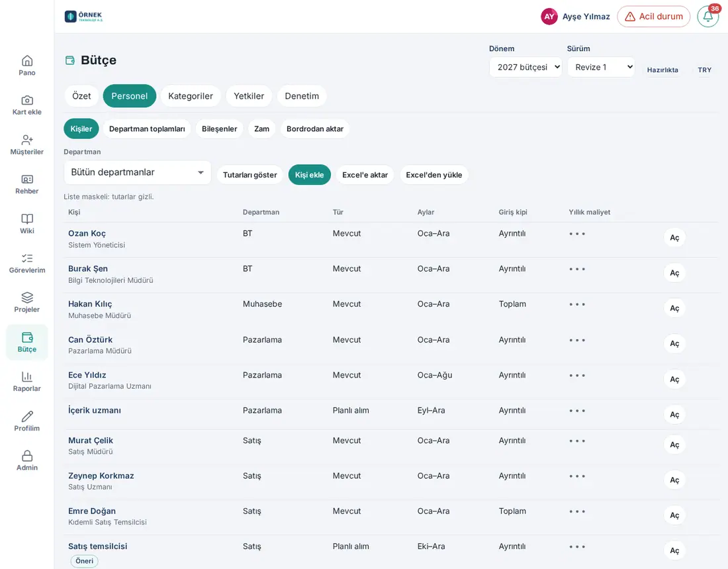Click the Excel'e aktar button

365,175
